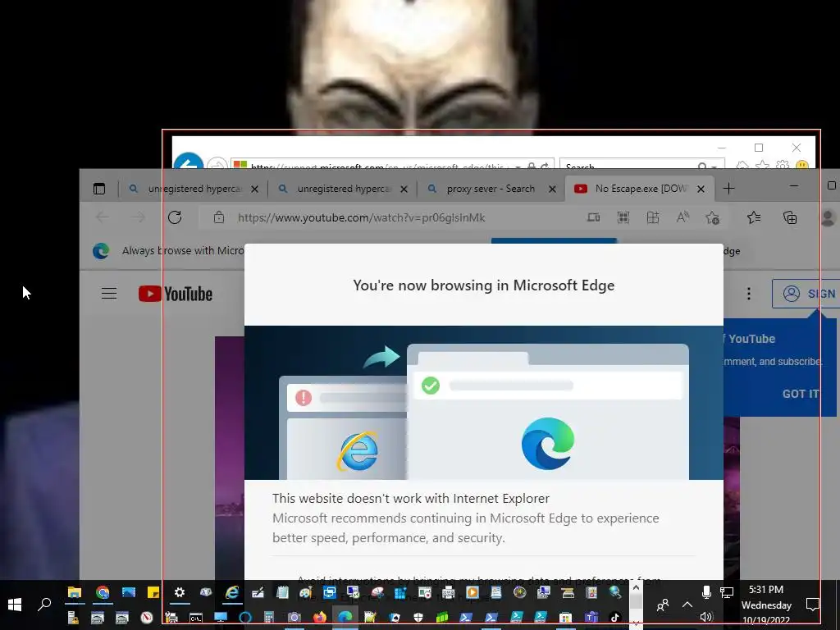Viewport: 840px width, 630px height.
Task: Launch Google Chrome from the taskbar
Action: coord(103,592)
